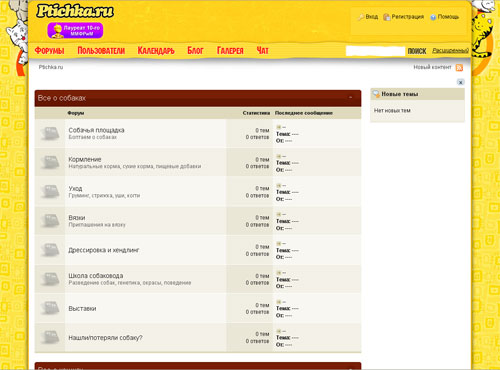
Task: Click forum icon beside Собачья площадка
Action: tap(50, 133)
